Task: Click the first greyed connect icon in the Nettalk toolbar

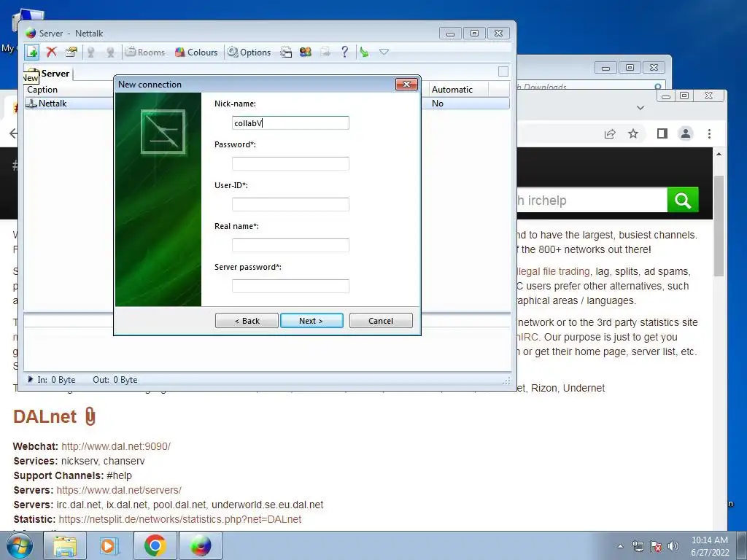Action: pos(90,52)
